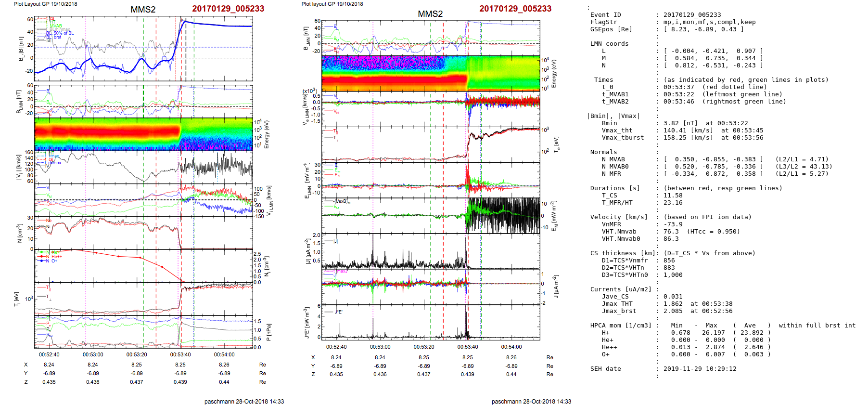This screenshot has height=405, width=868.
Task: Select the Jmax_brst current row
Action: (619, 311)
